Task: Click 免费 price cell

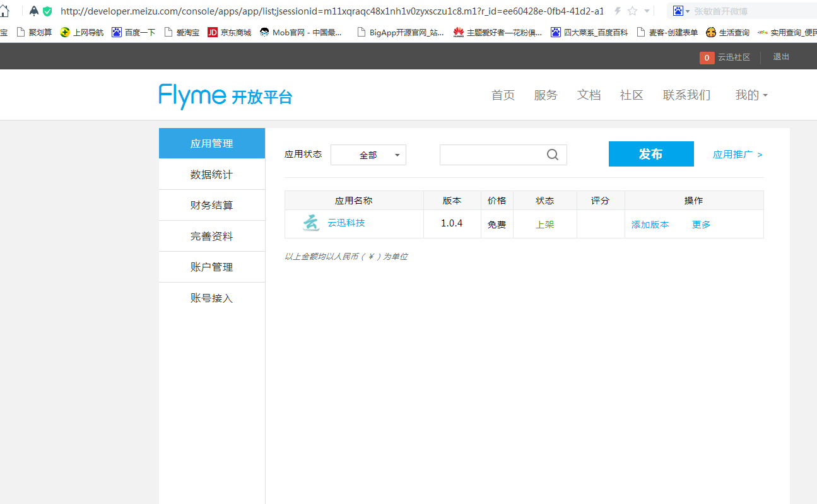Action: (497, 225)
